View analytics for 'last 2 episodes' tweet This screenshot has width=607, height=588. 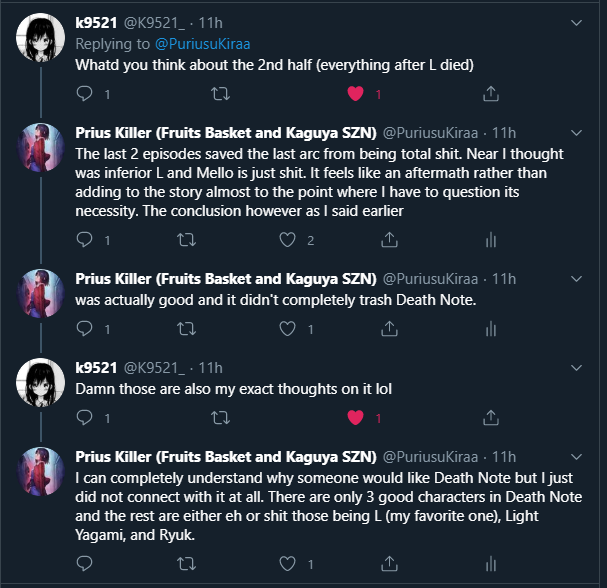(490, 239)
